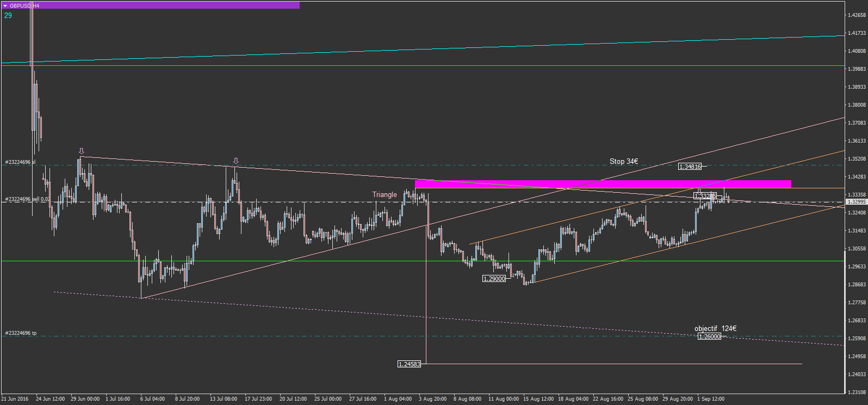This screenshot has width=868, height=405.
Task: Click the "Triangle" text annotation
Action: point(385,195)
